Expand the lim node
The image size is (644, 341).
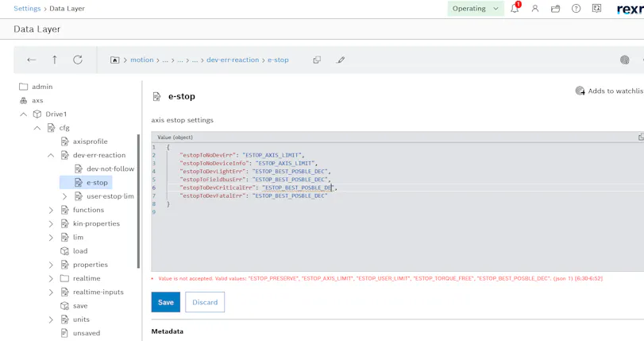[x=51, y=238]
